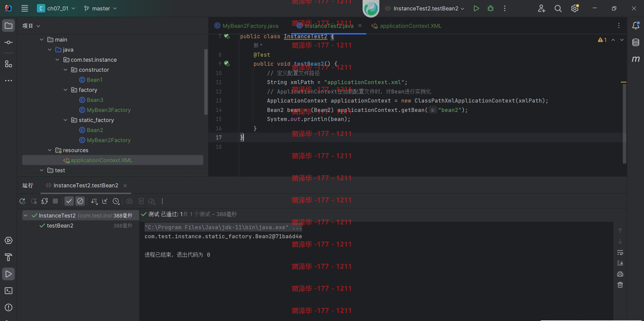The height and width of the screenshot is (321, 644).
Task: Open test sort options icon
Action: pyautogui.click(x=94, y=201)
